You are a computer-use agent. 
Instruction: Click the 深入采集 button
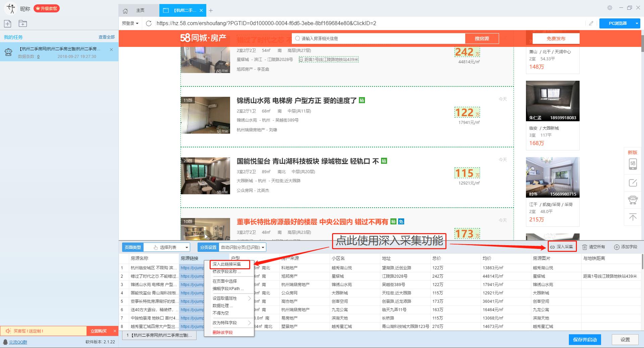[562, 247]
